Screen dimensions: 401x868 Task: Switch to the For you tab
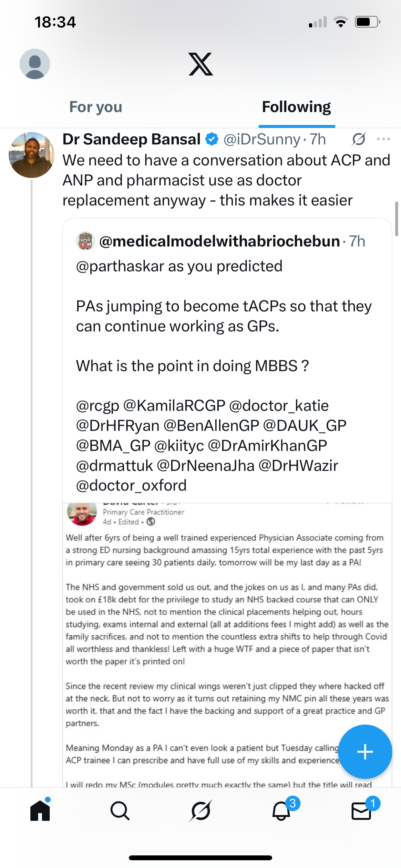coord(96,107)
